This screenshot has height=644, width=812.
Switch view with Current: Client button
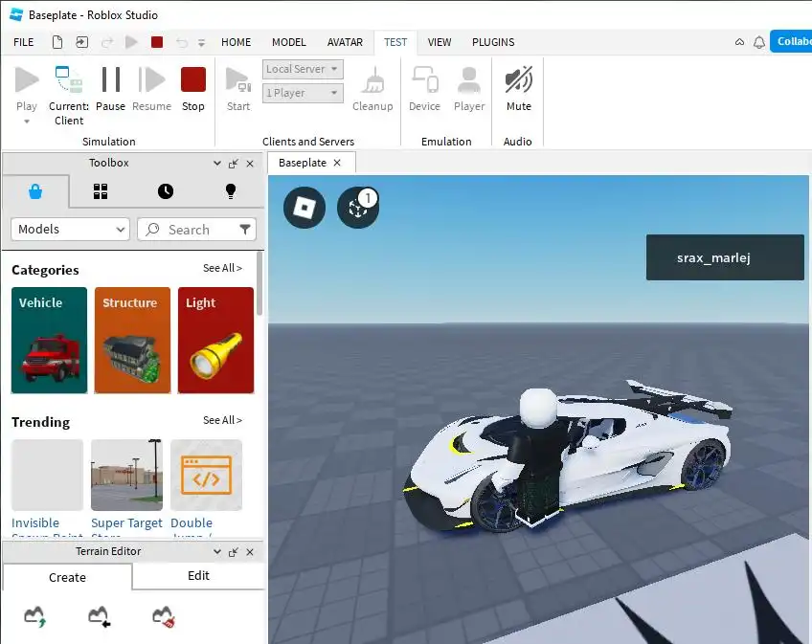point(69,96)
